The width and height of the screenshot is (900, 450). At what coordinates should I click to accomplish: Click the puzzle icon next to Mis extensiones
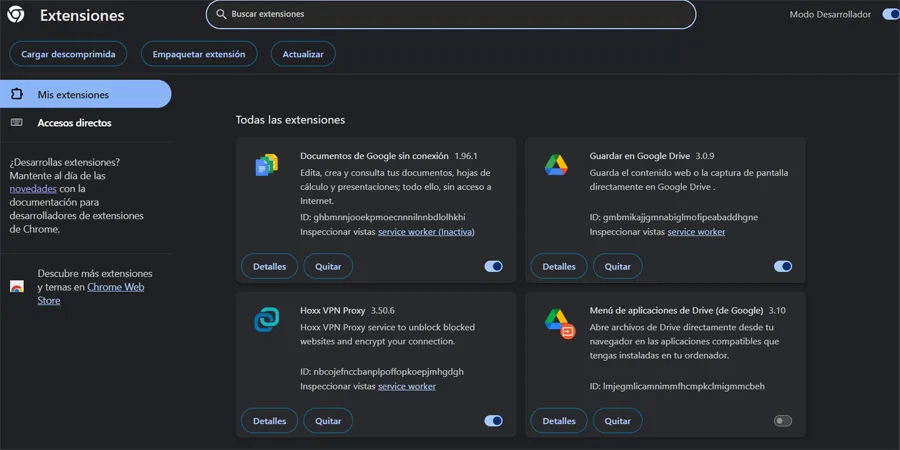pos(17,94)
